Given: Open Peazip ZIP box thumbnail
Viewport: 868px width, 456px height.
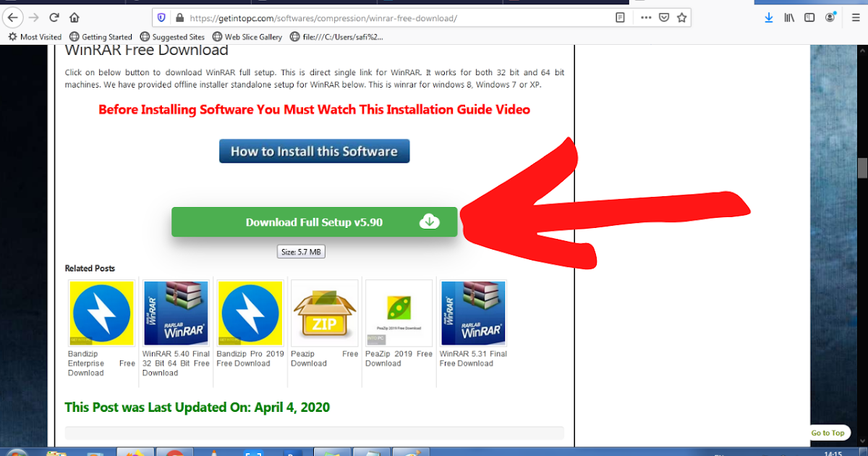Looking at the screenshot, I should (x=325, y=313).
